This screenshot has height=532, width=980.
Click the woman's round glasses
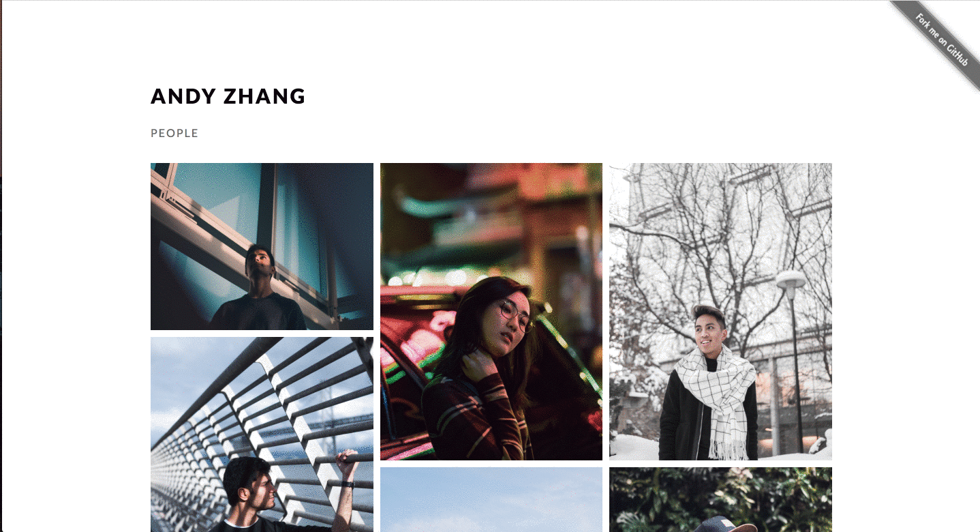pyautogui.click(x=516, y=316)
